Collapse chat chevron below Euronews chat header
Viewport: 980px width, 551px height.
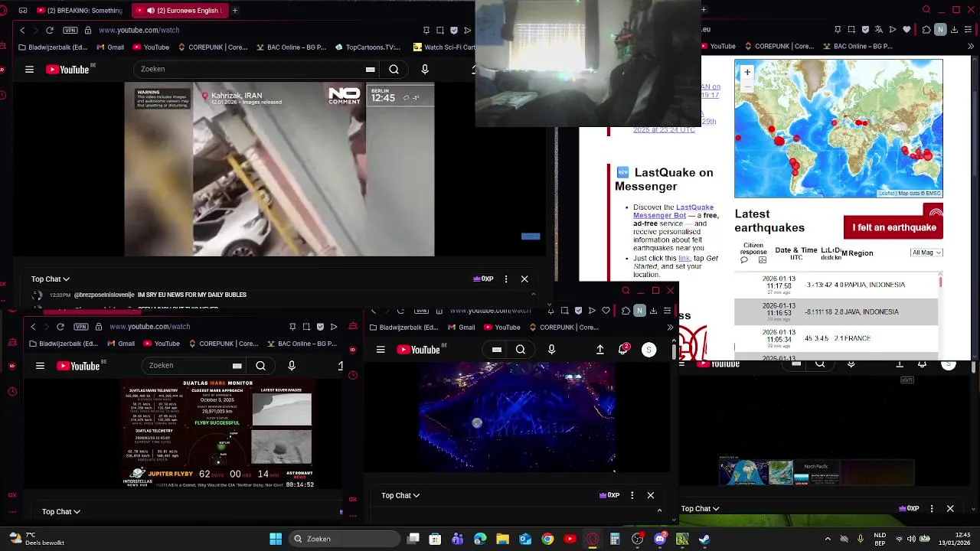[534, 295]
